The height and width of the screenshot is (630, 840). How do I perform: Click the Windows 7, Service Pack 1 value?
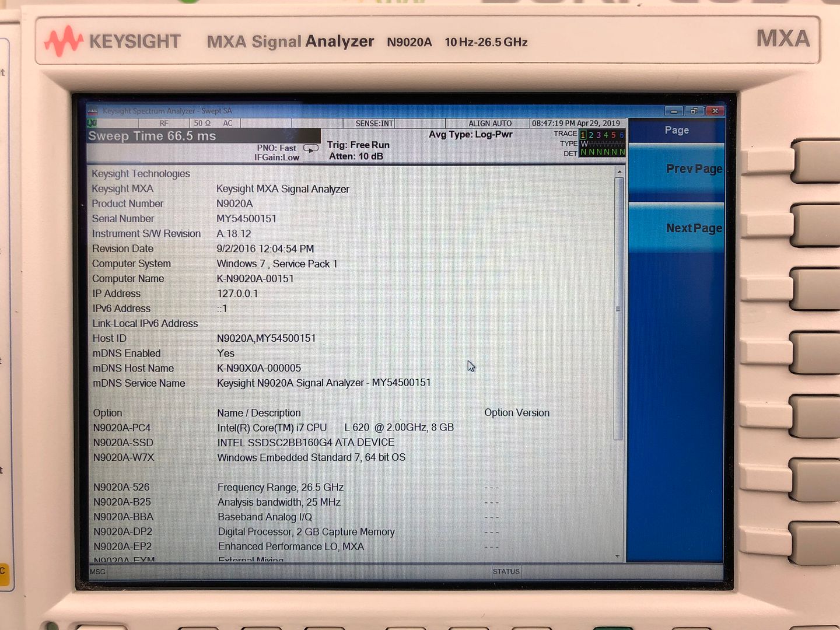tap(277, 264)
